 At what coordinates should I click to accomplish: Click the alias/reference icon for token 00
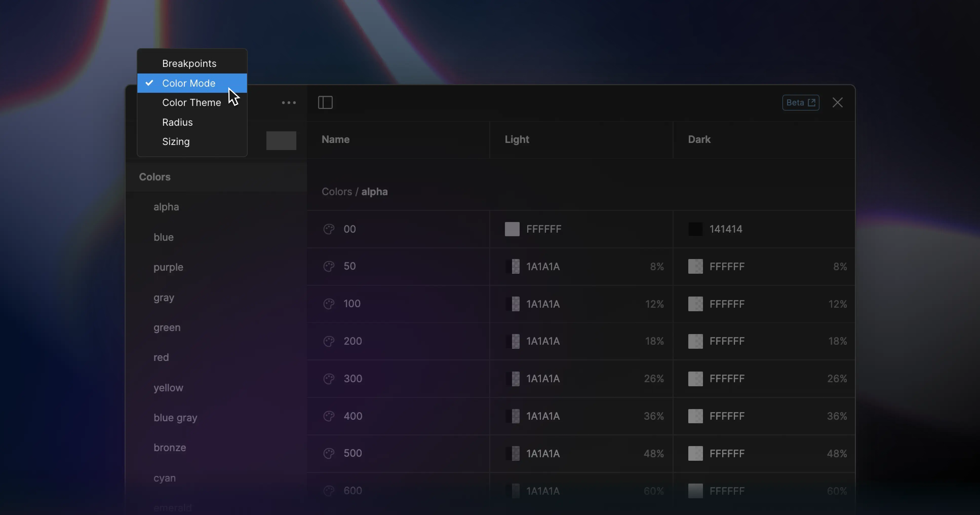[x=329, y=229]
